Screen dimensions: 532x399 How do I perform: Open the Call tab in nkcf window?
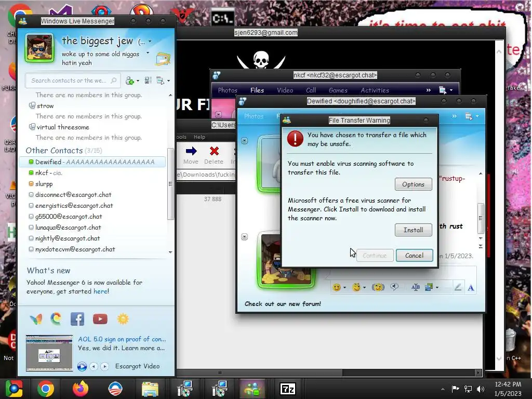[311, 90]
